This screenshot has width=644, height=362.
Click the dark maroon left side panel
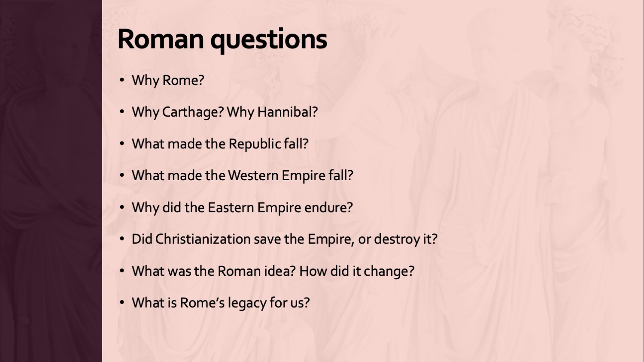click(x=51, y=181)
